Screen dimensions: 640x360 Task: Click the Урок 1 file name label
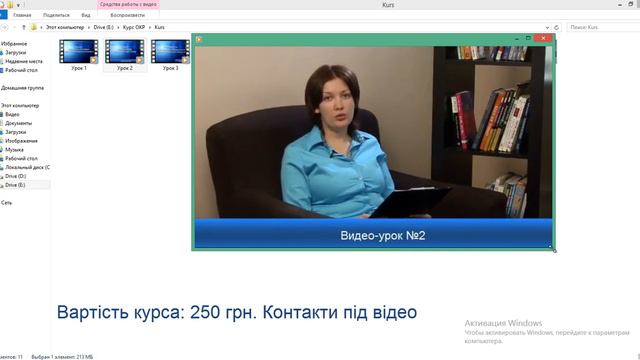point(79,68)
